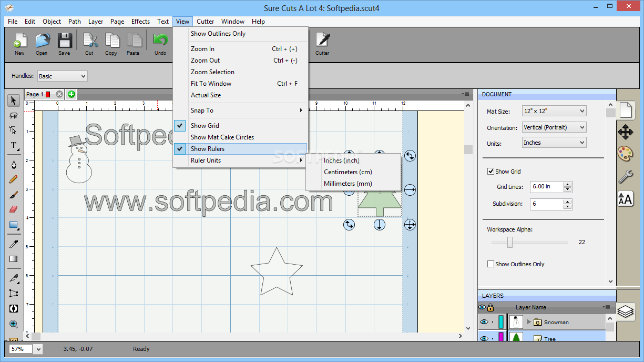
Task: Open the Handles dropdown set to Basic
Action: pos(62,76)
